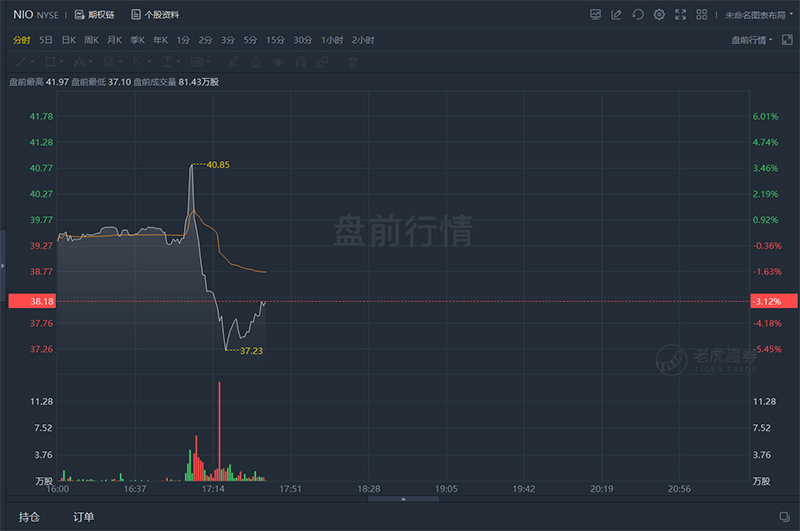Select the line drawing tool
The image size is (800, 531).
[21, 62]
